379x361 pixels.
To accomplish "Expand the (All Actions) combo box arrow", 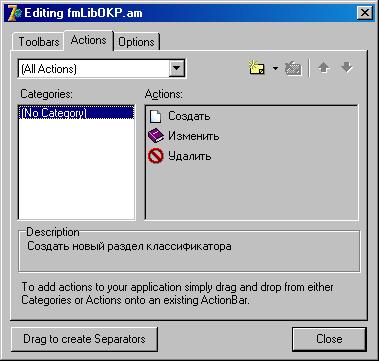I will point(177,69).
